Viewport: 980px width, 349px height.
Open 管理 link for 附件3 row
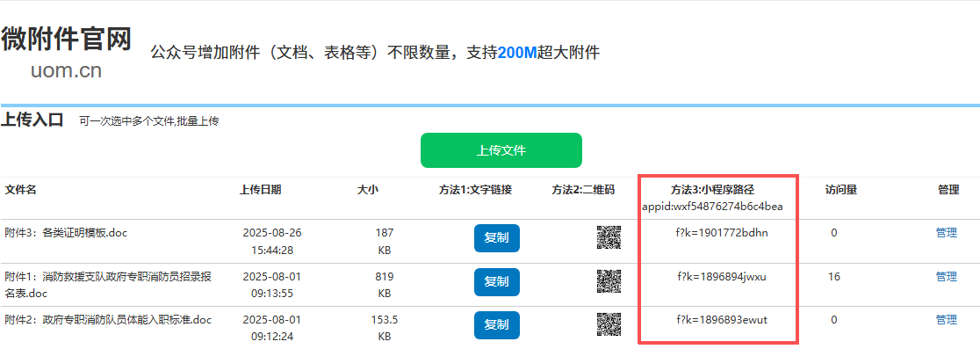tap(947, 233)
